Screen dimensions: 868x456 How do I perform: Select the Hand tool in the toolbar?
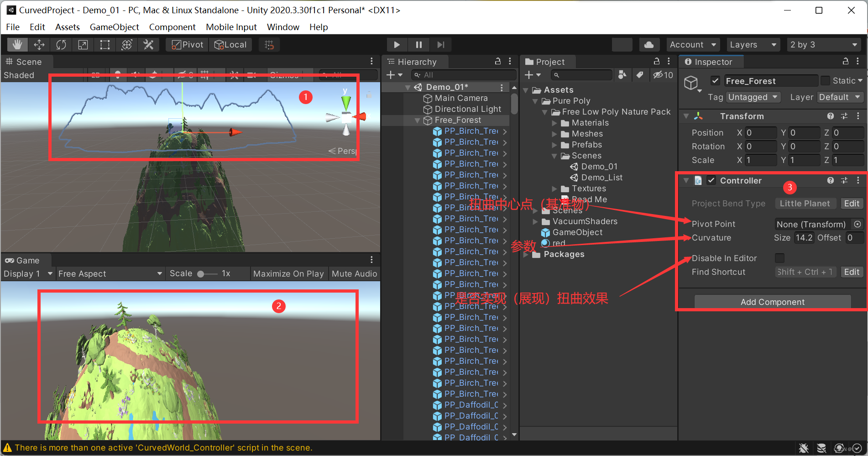(x=17, y=44)
